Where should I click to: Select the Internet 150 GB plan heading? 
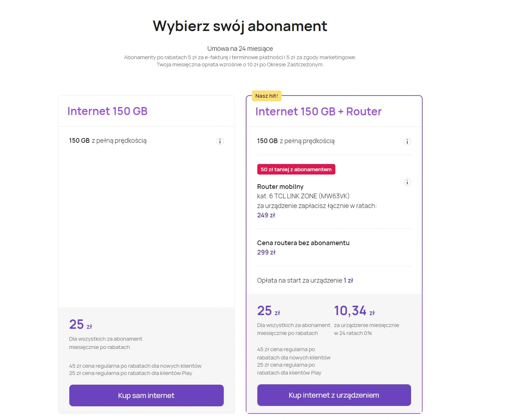tap(108, 111)
